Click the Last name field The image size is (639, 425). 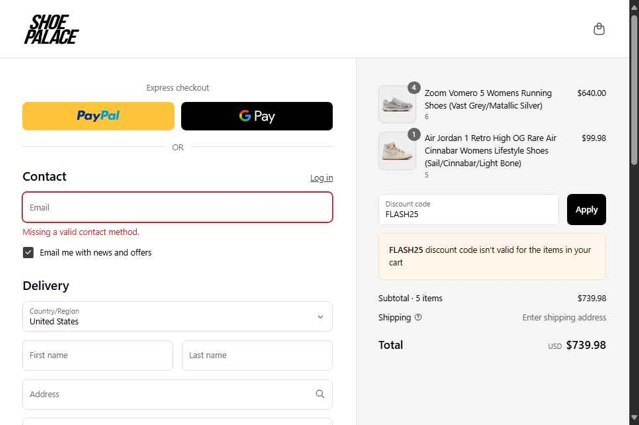point(257,355)
